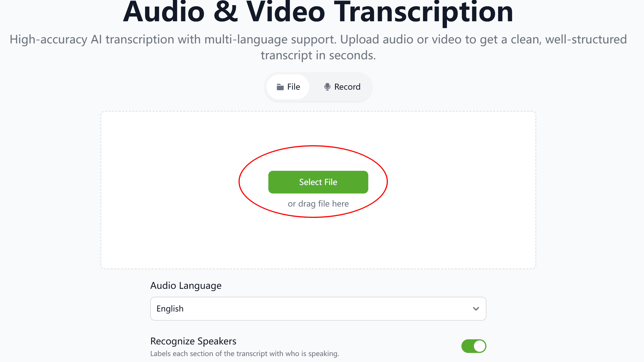Click the folder icon in File tab

[x=280, y=87]
